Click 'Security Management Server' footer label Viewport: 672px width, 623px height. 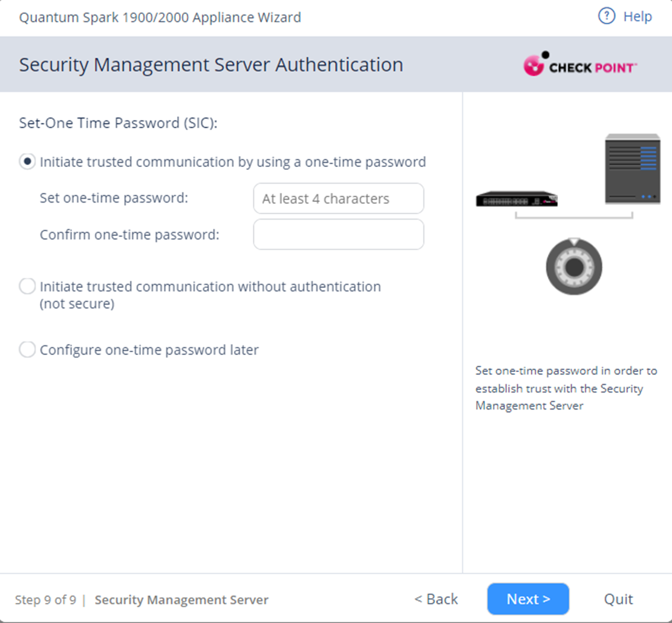click(181, 599)
